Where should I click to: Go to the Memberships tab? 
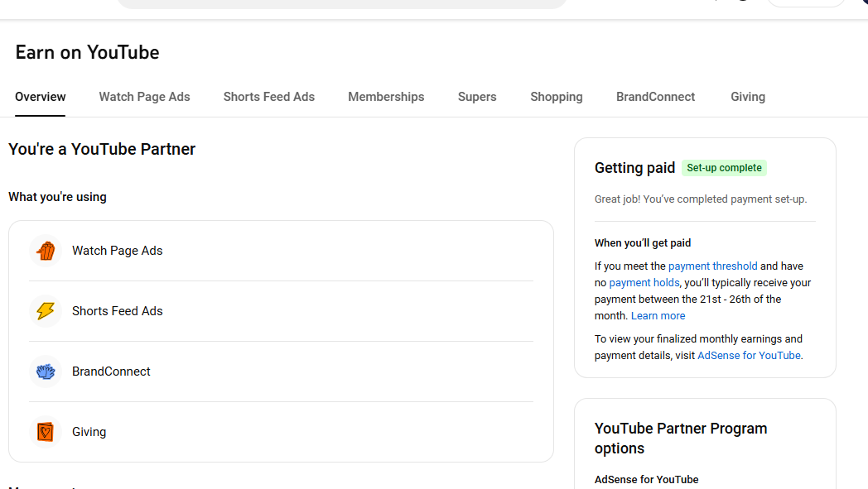[x=387, y=97]
